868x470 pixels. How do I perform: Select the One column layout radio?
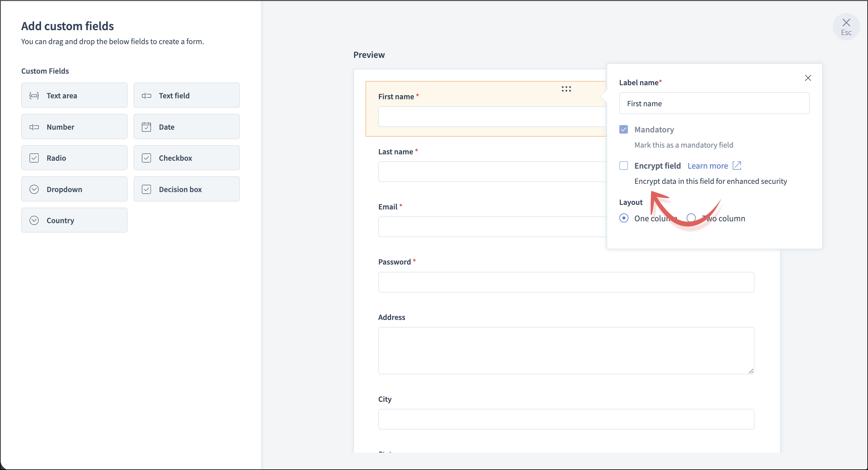[624, 218]
